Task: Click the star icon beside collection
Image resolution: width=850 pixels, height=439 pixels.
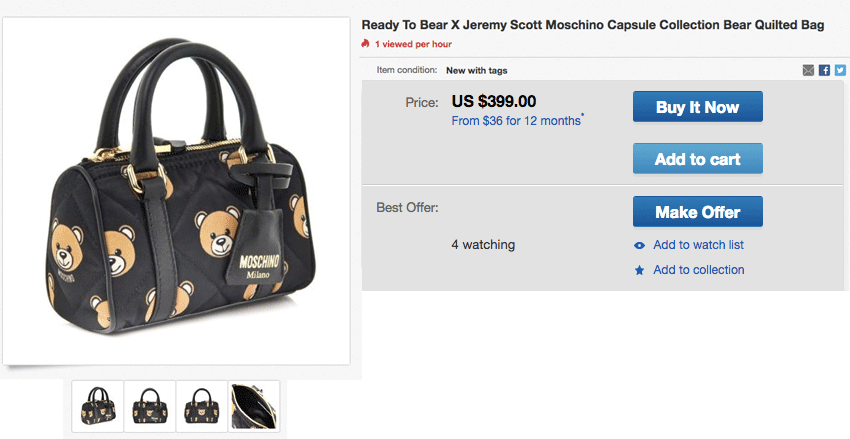Action: tap(639, 270)
